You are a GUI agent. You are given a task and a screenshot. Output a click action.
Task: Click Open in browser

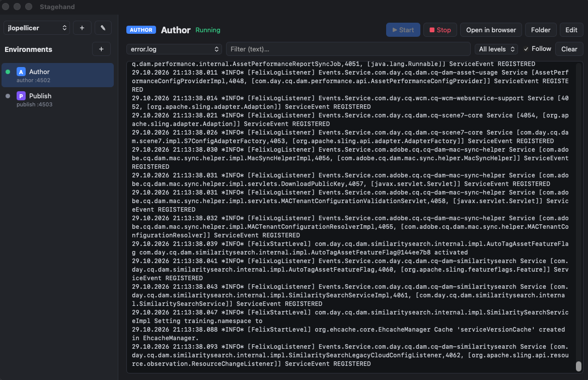[491, 30]
